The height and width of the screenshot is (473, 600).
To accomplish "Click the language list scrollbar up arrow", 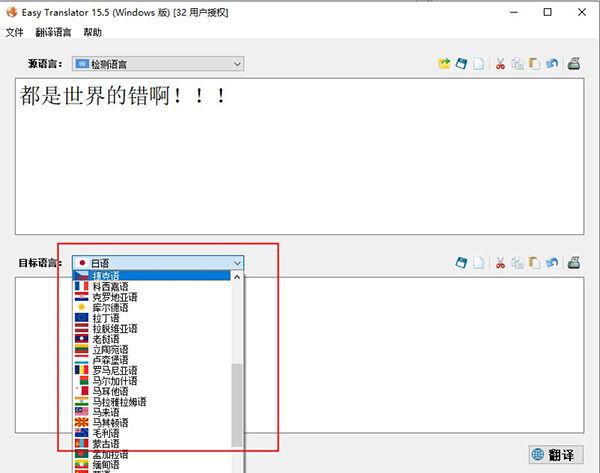I will click(x=237, y=277).
